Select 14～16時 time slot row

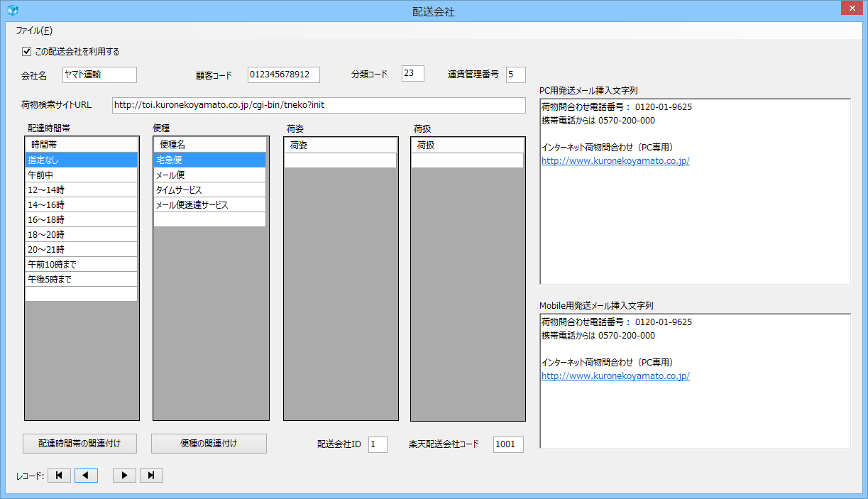81,205
